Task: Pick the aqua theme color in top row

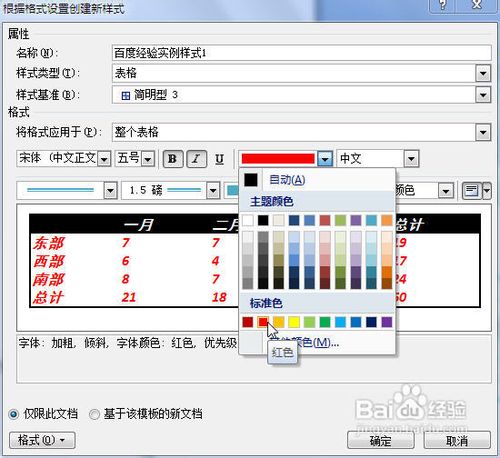Action: (x=371, y=220)
